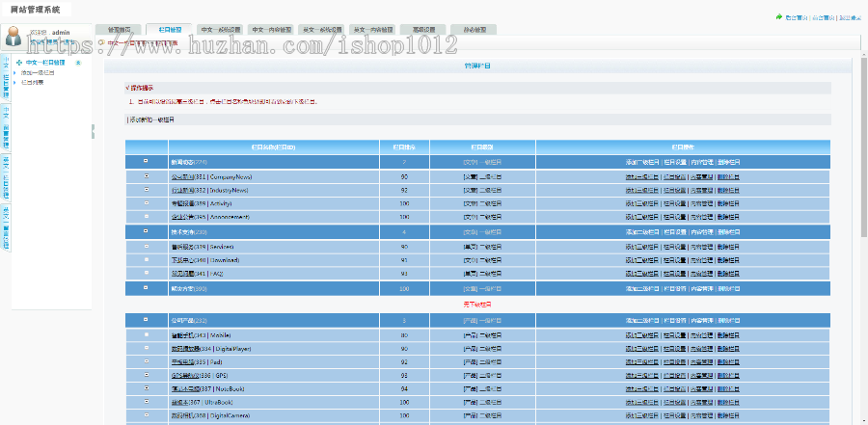This screenshot has width=868, height=425.
Task: Click the sidebar collapse handle arrow
Action: click(94, 129)
